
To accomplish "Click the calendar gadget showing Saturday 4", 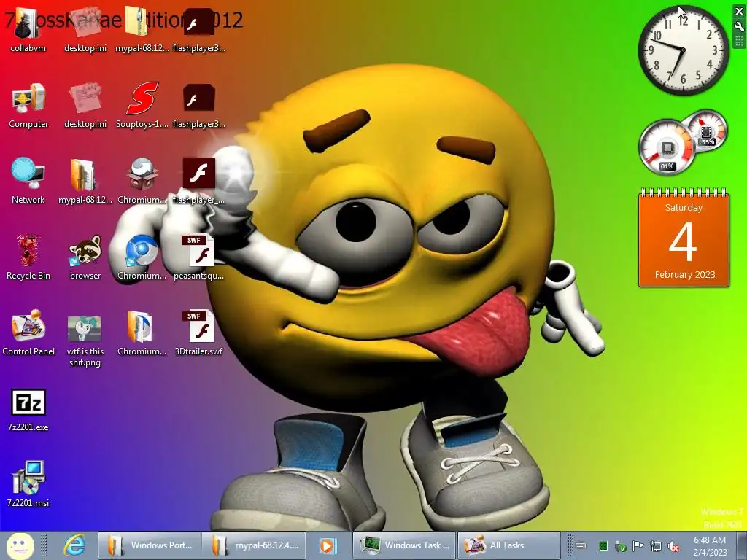I will (684, 238).
